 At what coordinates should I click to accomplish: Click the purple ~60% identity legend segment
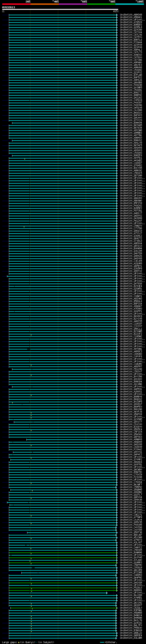point(73,4)
